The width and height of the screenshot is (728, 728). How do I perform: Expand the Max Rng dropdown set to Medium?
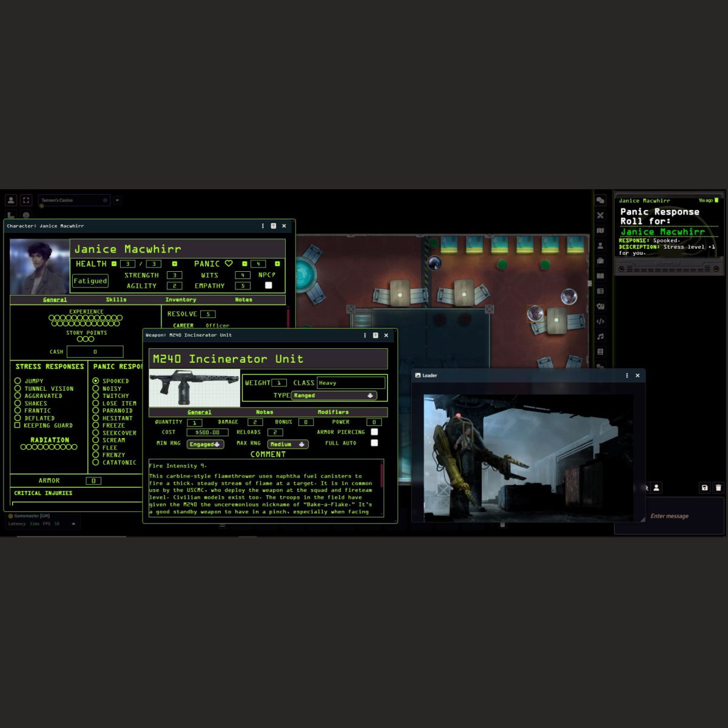click(x=288, y=445)
